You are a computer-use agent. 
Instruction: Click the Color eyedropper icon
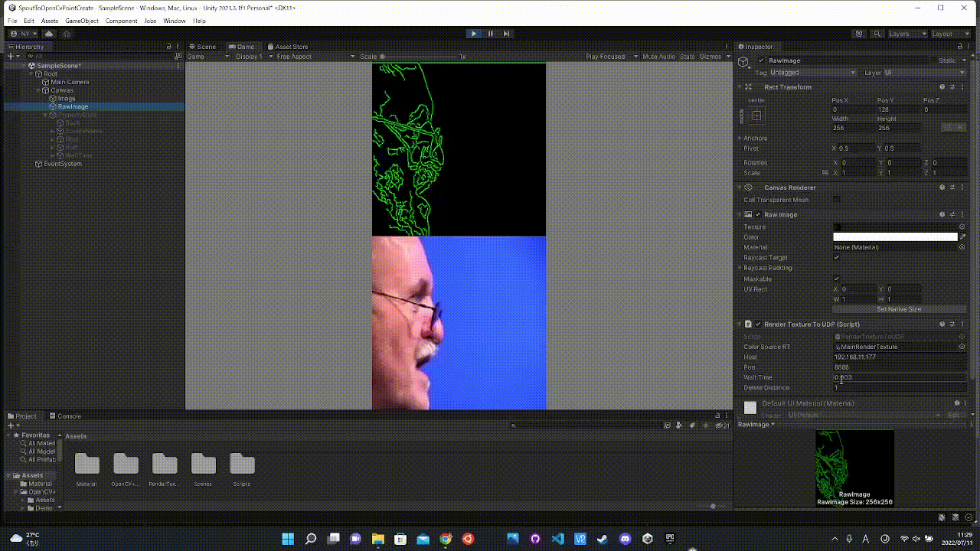pyautogui.click(x=962, y=237)
